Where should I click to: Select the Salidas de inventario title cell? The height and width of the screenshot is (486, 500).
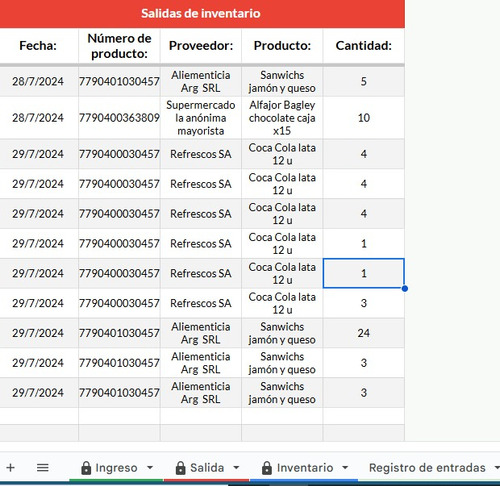click(201, 14)
